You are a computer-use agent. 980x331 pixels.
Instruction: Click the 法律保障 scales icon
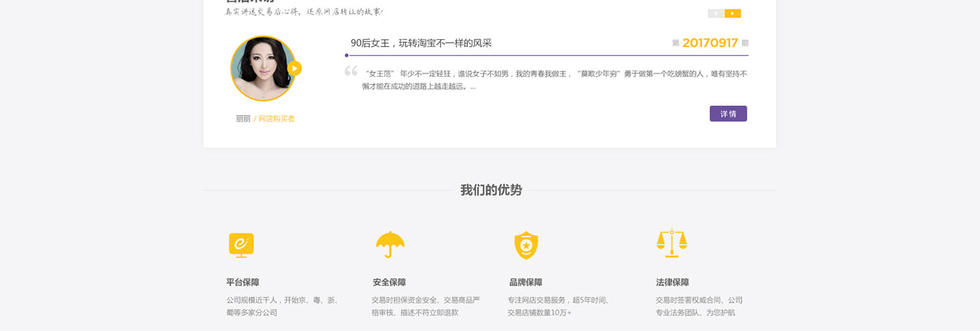pos(671,244)
